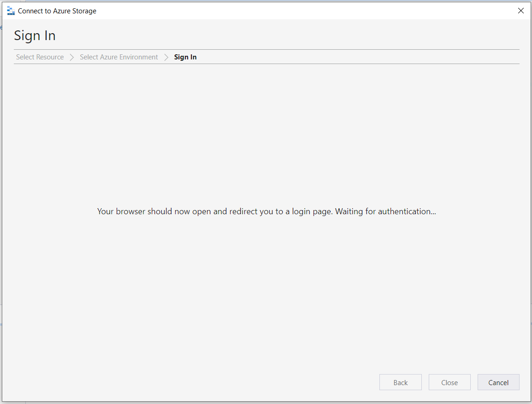Image resolution: width=532 pixels, height=404 pixels.
Task: Click the Connect to Azure Storage title text
Action: 56,10
